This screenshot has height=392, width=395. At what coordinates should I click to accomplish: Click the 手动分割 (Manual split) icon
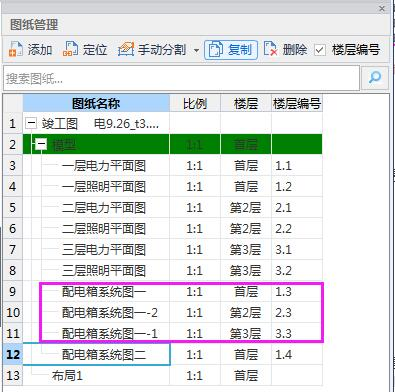pyautogui.click(x=126, y=50)
